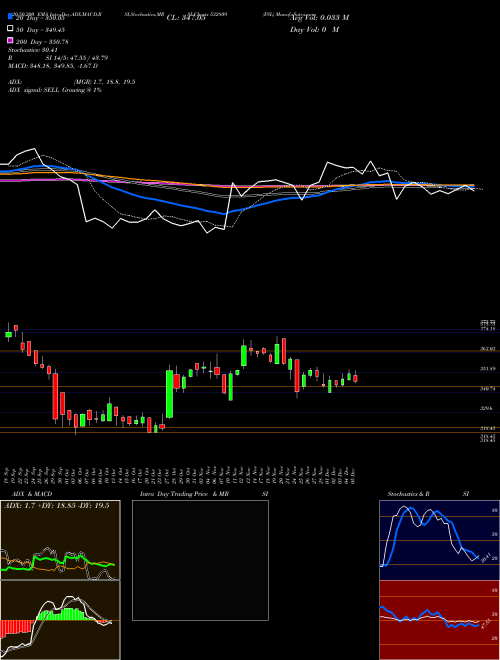Open the blue Stochastics mini chart
The height and width of the screenshot is (660, 500).
click(439, 540)
